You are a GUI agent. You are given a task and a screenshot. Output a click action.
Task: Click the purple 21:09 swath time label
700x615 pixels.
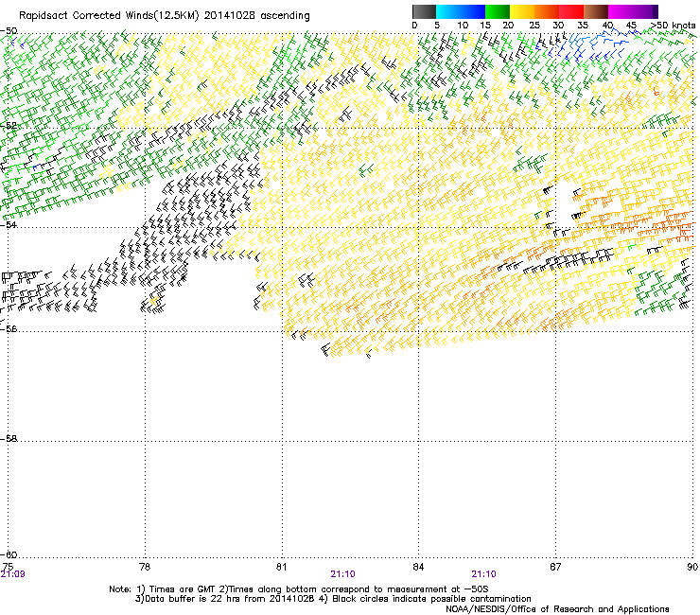click(x=13, y=574)
